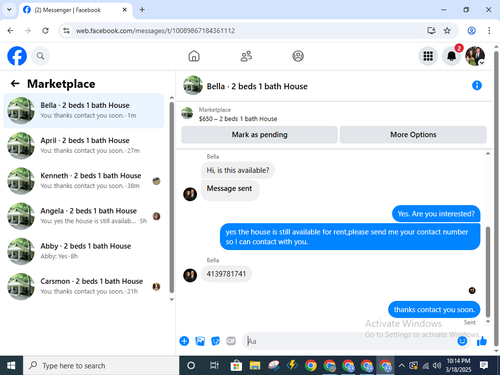Focus the message text field
Viewport: 500px width, 375px height.
pos(350,341)
